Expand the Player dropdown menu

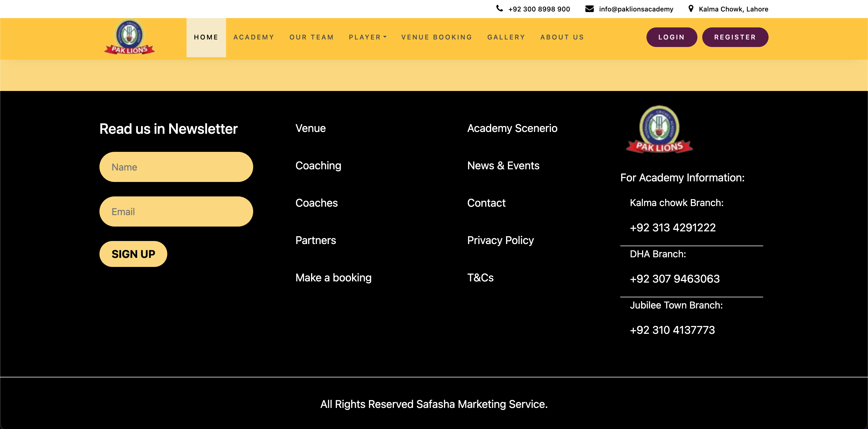point(367,37)
